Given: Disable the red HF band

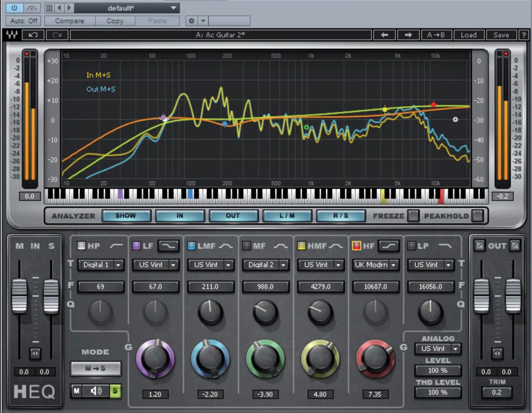Looking at the screenshot, I should coord(356,246).
